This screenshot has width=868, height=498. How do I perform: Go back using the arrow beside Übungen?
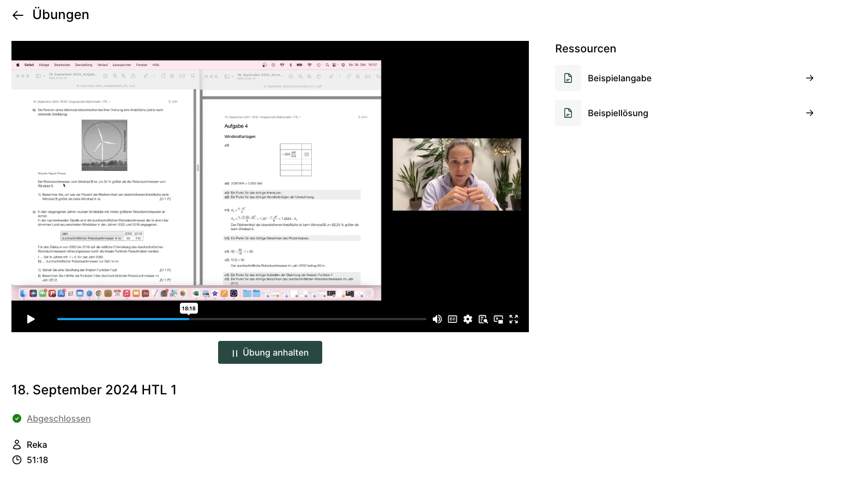(x=18, y=15)
